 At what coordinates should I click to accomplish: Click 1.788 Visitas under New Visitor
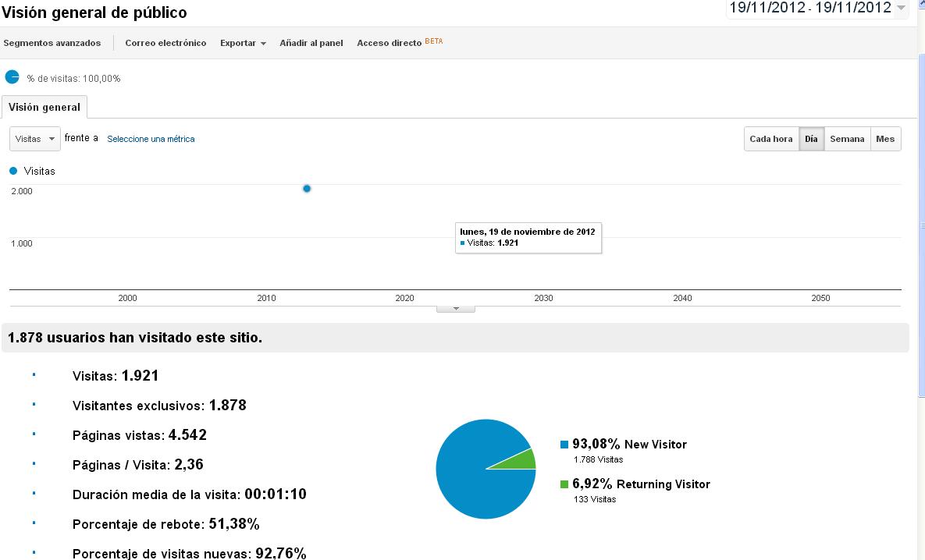[598, 460]
